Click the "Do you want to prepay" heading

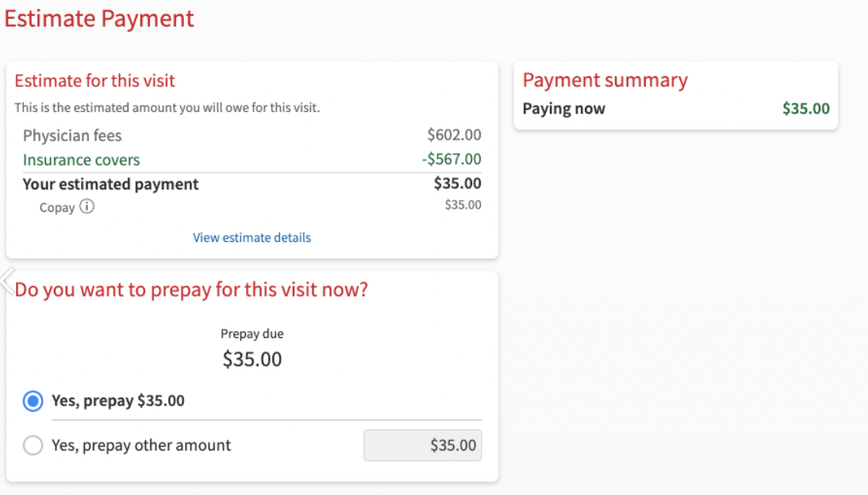coord(191,290)
